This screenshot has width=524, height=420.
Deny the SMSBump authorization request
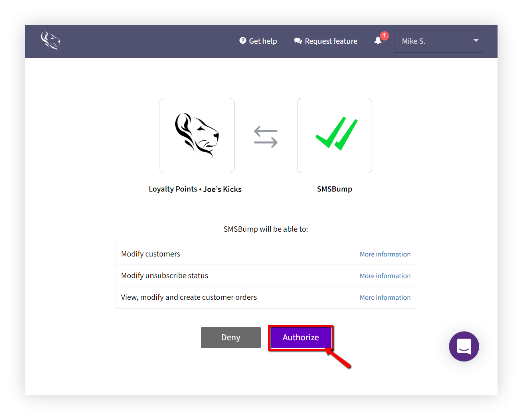[231, 337]
